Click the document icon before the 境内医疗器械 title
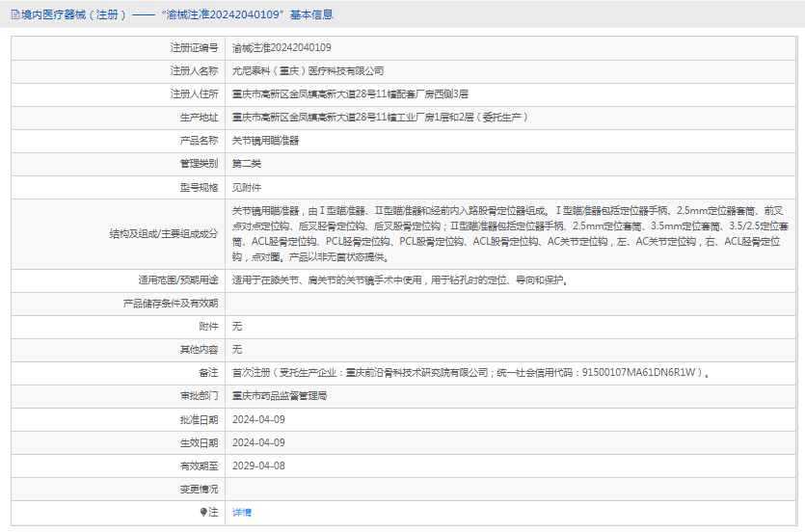805x532 pixels. (x=15, y=14)
